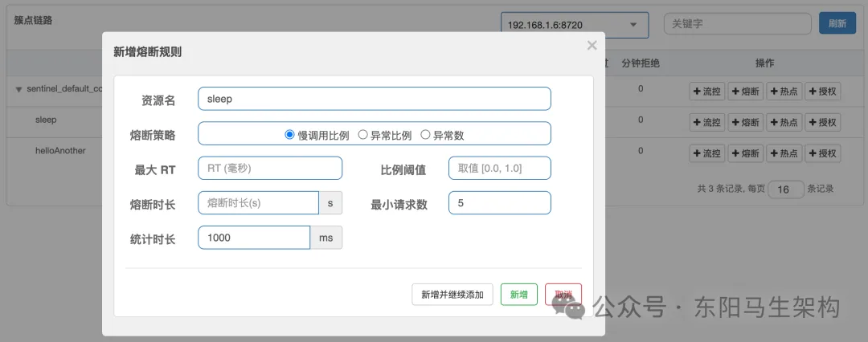Focus the 熔断时长 input field
The image size is (868, 342).
258,202
